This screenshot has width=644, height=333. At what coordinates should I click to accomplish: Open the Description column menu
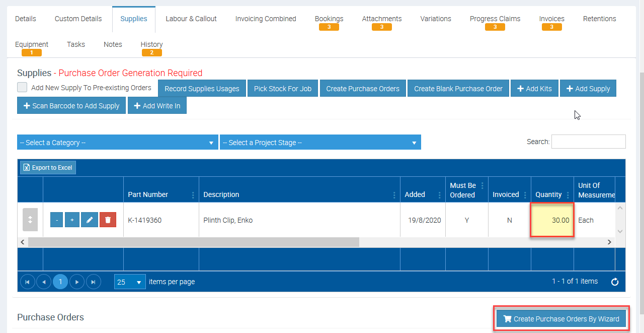click(x=394, y=195)
